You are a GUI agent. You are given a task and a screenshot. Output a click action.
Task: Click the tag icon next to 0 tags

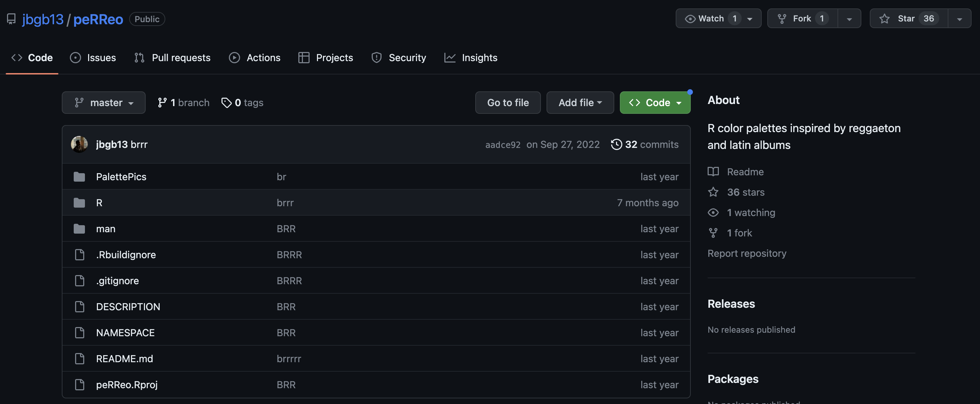226,103
